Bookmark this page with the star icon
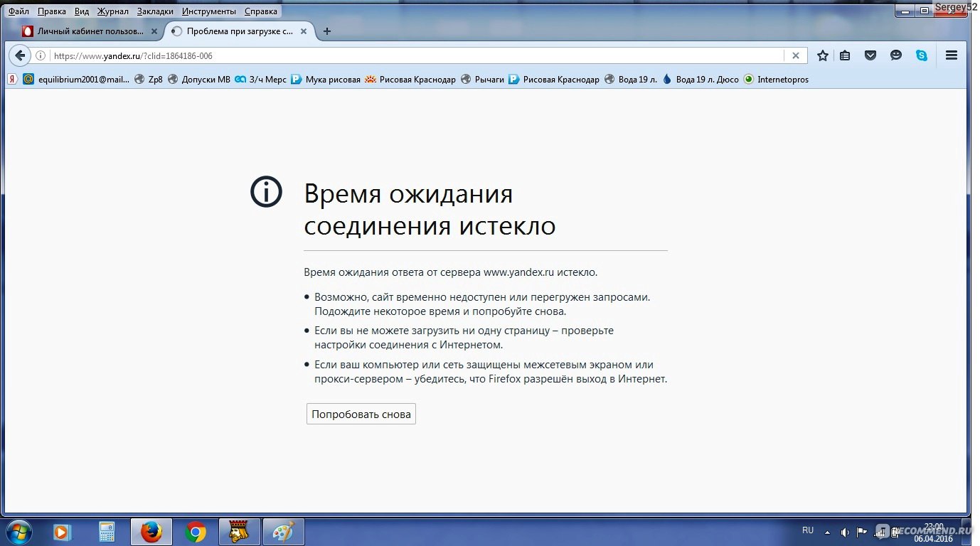Image resolution: width=980 pixels, height=546 pixels. click(x=822, y=55)
